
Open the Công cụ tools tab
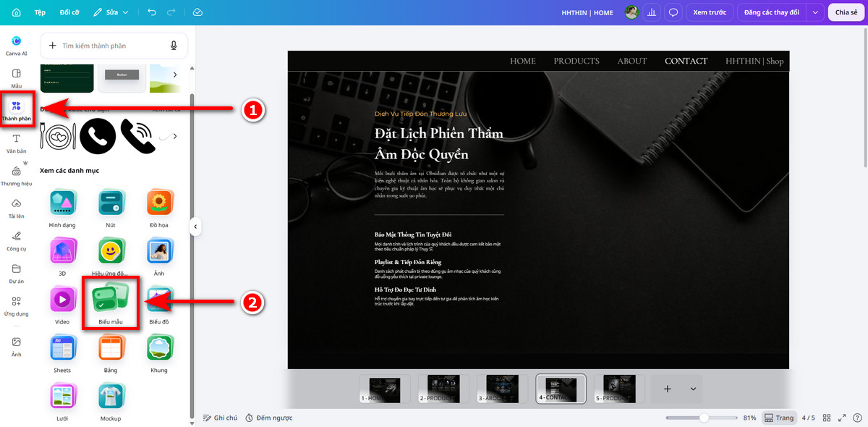pos(17,241)
